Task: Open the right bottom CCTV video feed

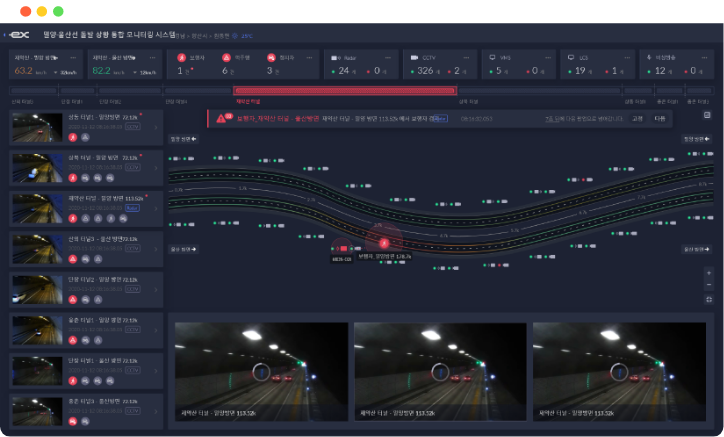Action: [x=619, y=370]
